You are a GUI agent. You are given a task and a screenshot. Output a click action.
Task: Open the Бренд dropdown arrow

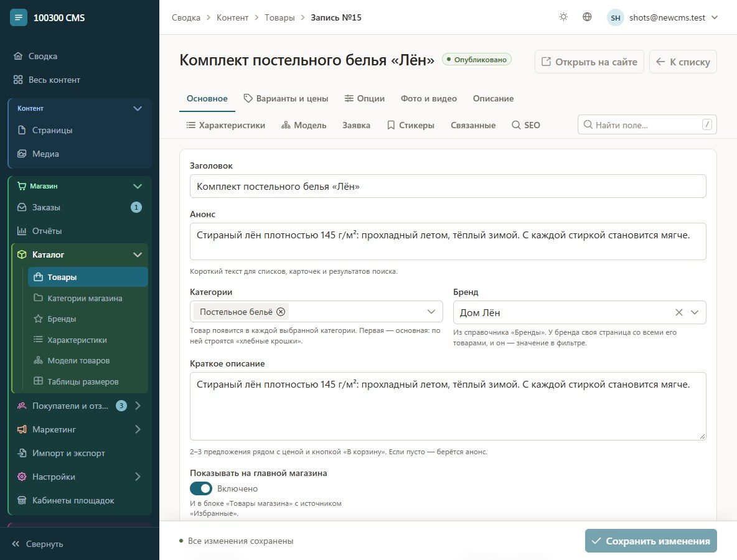click(x=695, y=312)
